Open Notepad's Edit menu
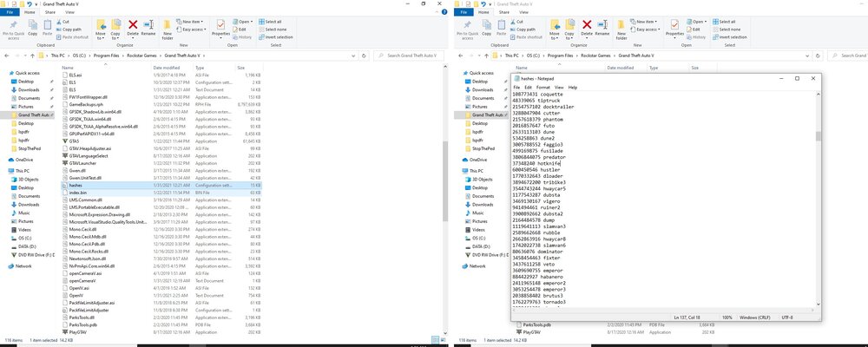This screenshot has width=868, height=347. coord(528,88)
